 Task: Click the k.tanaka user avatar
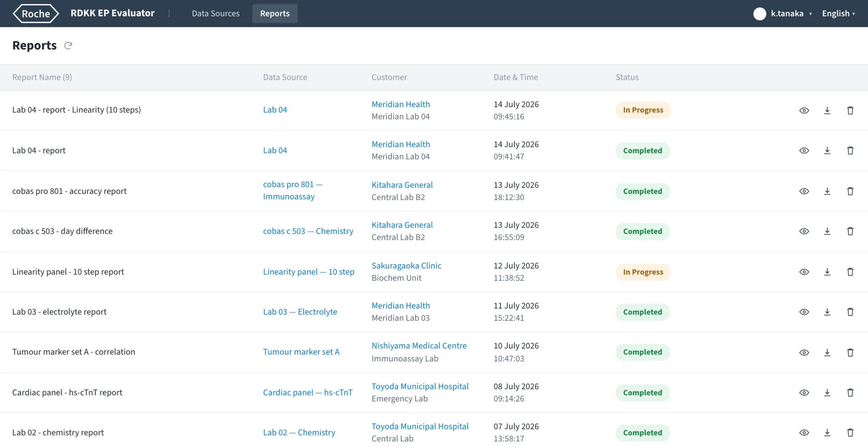pos(759,14)
